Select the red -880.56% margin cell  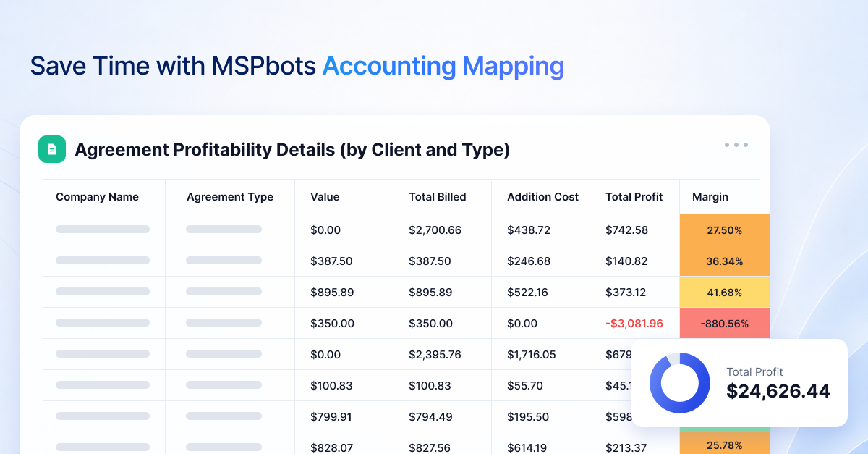[725, 324]
